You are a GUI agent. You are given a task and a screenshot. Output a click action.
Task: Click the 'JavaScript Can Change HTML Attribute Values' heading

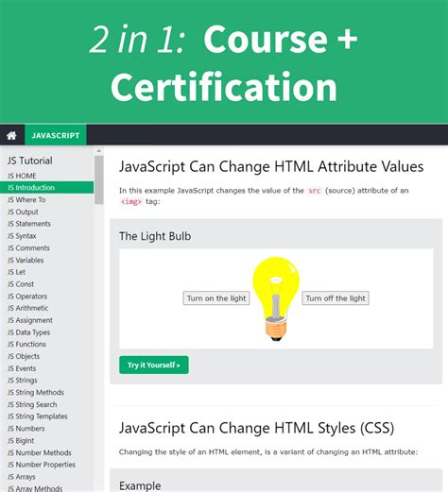click(271, 167)
